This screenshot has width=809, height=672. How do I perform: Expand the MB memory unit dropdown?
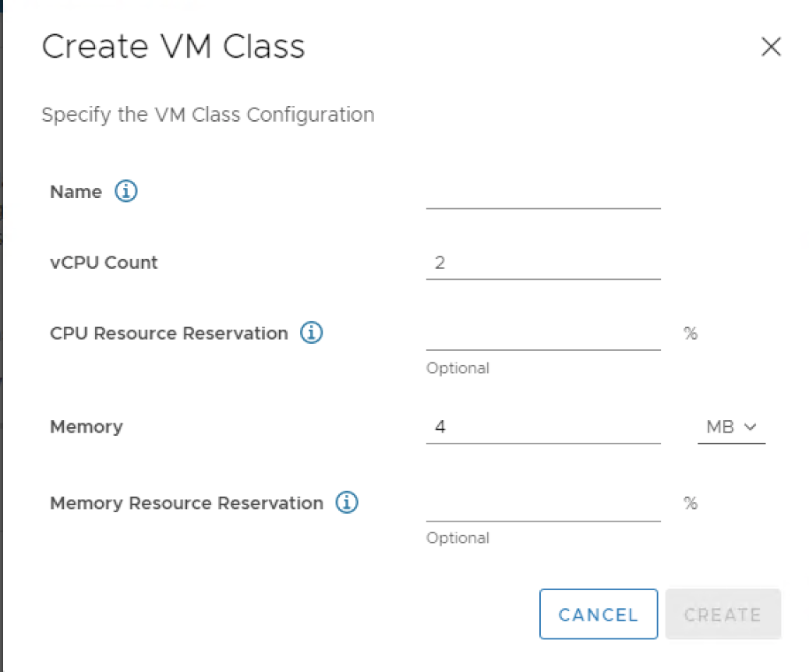731,427
